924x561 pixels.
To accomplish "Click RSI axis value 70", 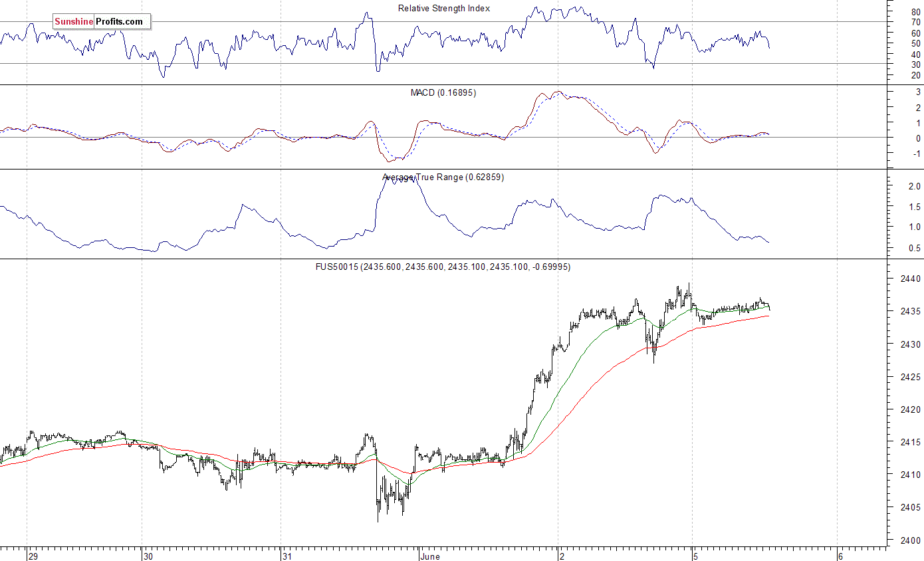I will [915, 22].
